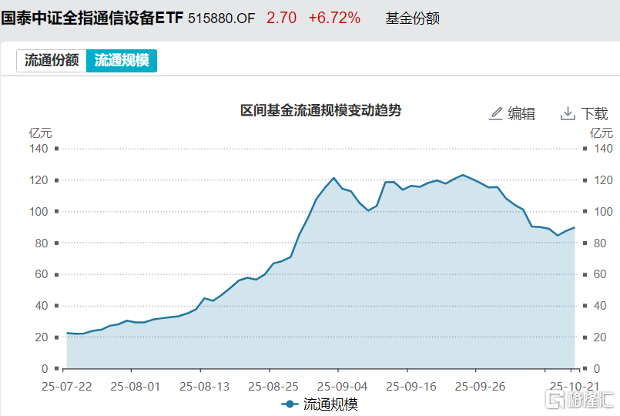Click the last data point on the line
The image size is (620, 416).
[x=575, y=227]
